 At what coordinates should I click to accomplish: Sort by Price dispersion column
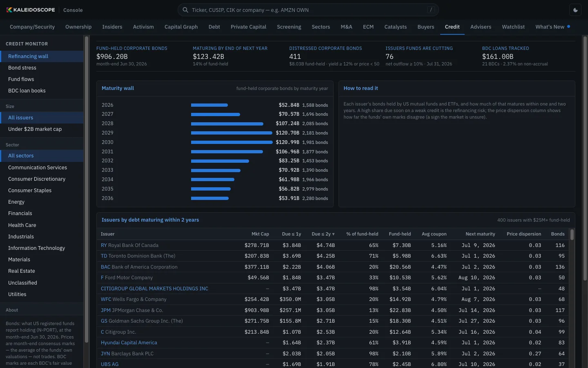click(x=524, y=234)
